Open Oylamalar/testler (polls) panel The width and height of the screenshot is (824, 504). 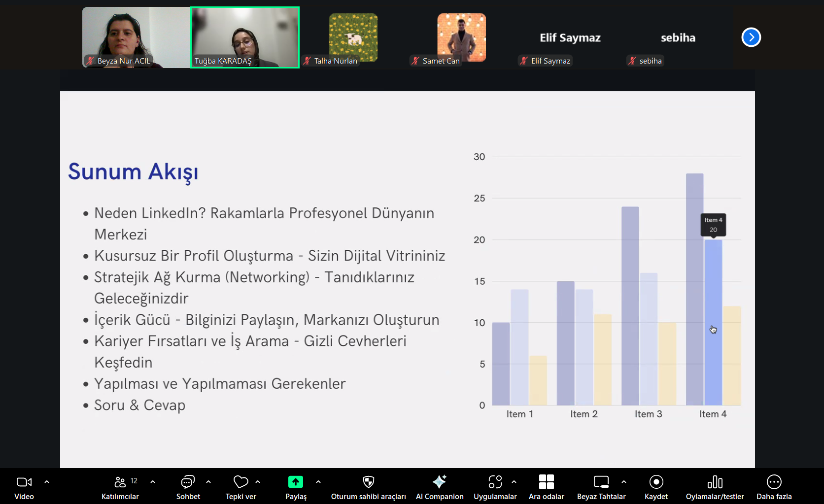714,486
